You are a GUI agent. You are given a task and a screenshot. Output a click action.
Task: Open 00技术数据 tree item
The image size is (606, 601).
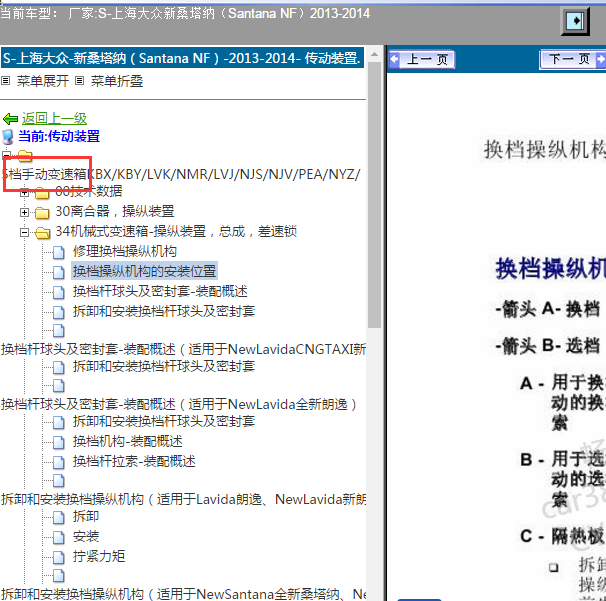tap(89, 191)
